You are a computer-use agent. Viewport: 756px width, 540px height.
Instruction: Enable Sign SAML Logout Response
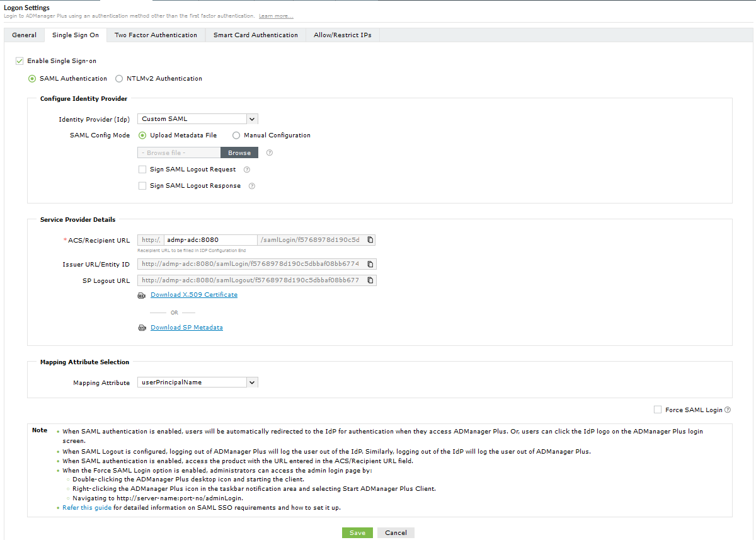click(x=142, y=186)
